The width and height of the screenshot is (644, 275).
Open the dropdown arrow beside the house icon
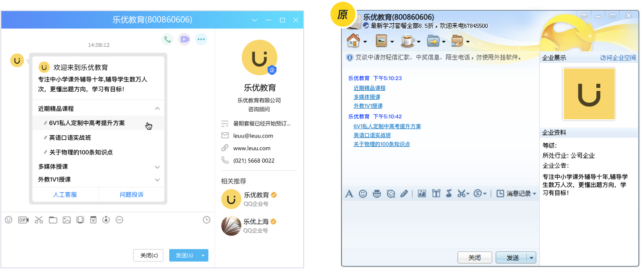tap(365, 42)
